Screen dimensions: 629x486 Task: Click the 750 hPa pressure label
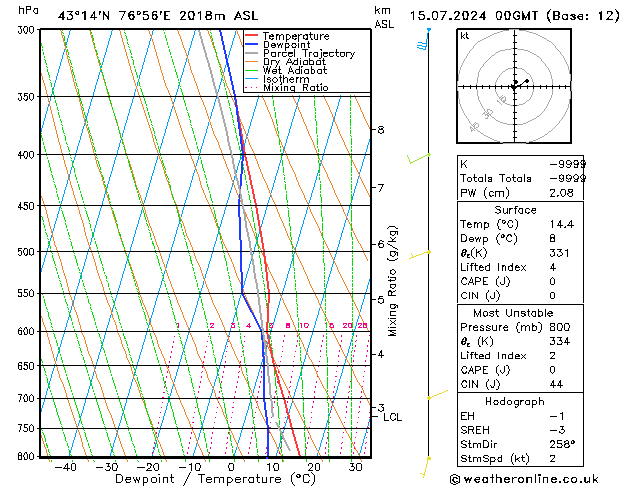click(28, 429)
